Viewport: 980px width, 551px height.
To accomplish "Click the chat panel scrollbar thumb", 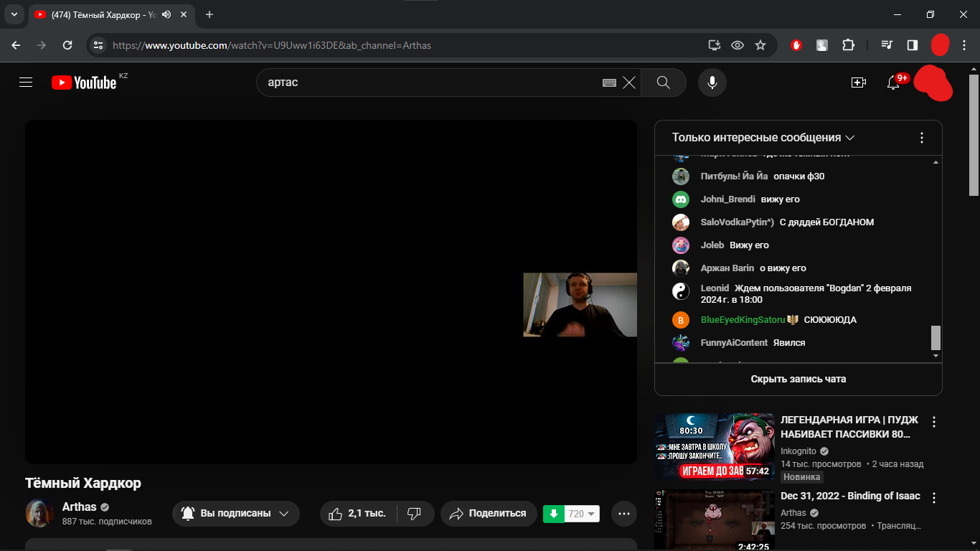I will pyautogui.click(x=936, y=337).
